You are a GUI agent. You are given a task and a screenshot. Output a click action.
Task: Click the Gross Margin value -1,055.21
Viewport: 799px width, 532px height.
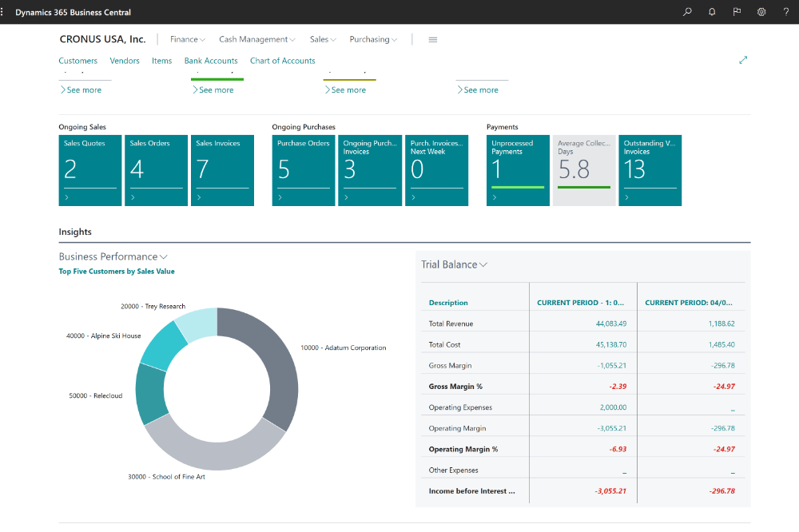coord(611,365)
